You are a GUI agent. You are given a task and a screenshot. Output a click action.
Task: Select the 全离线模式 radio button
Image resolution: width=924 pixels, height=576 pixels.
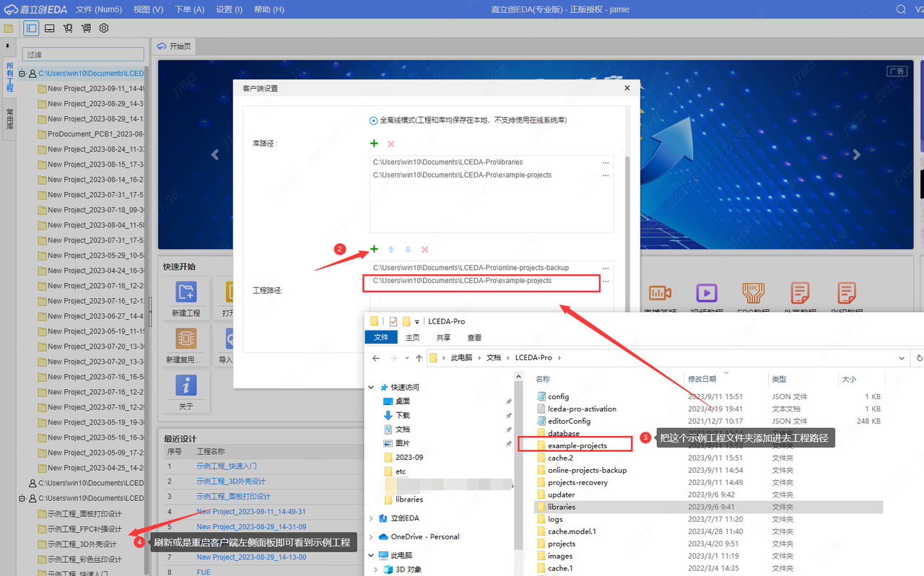pyautogui.click(x=373, y=121)
